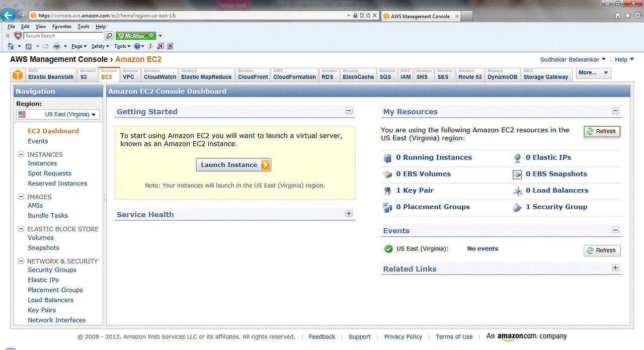Screen dimensions: 644x350
Task: Click the Running Instances server icon
Action: coord(387,158)
